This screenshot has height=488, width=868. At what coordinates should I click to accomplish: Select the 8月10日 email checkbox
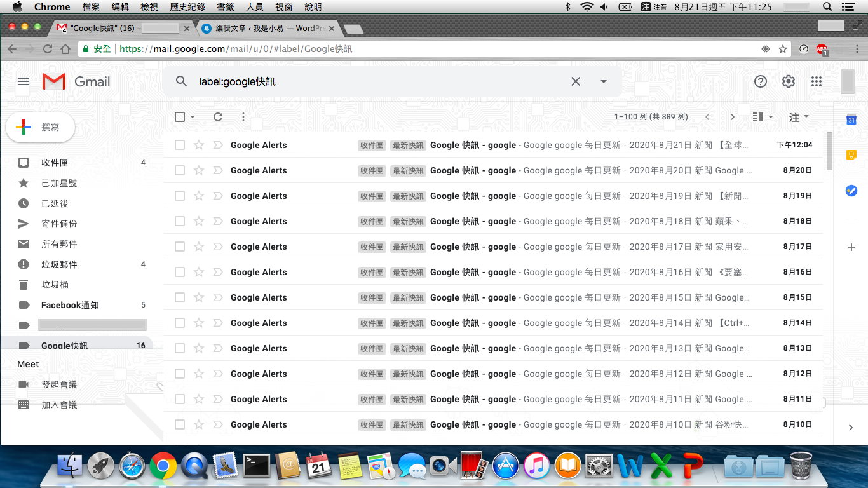point(180,424)
